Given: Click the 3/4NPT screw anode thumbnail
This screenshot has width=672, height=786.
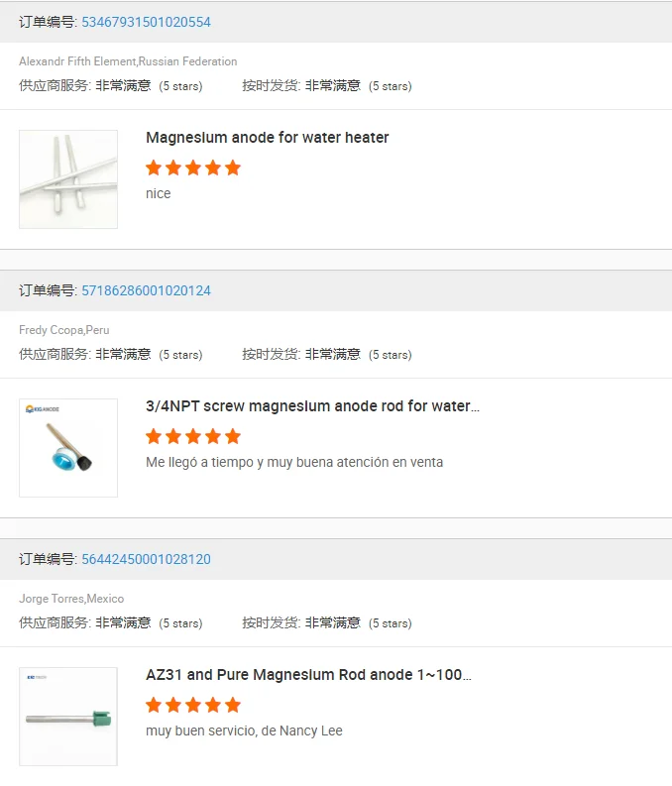Looking at the screenshot, I should 68,448.
